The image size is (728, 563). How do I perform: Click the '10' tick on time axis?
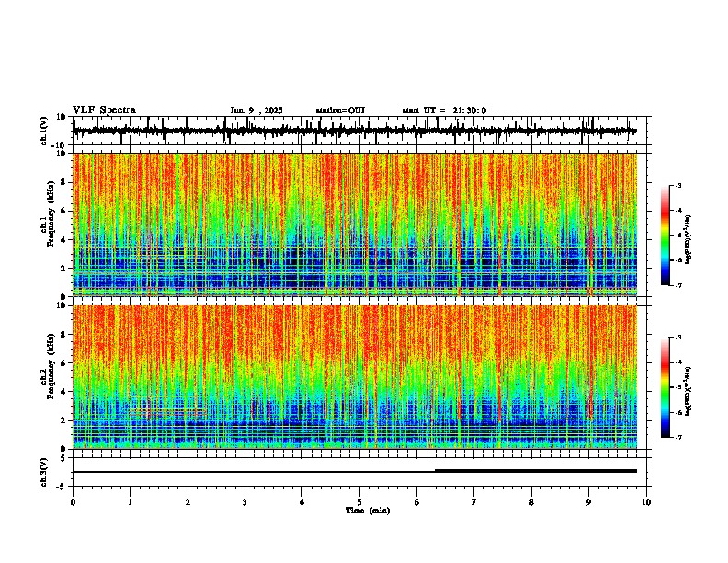click(x=646, y=502)
